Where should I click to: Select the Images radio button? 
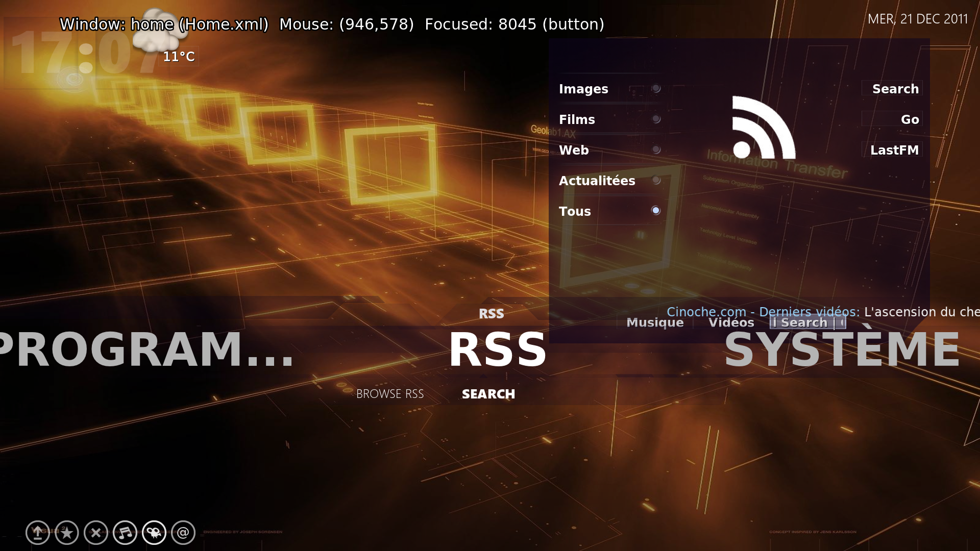click(656, 89)
